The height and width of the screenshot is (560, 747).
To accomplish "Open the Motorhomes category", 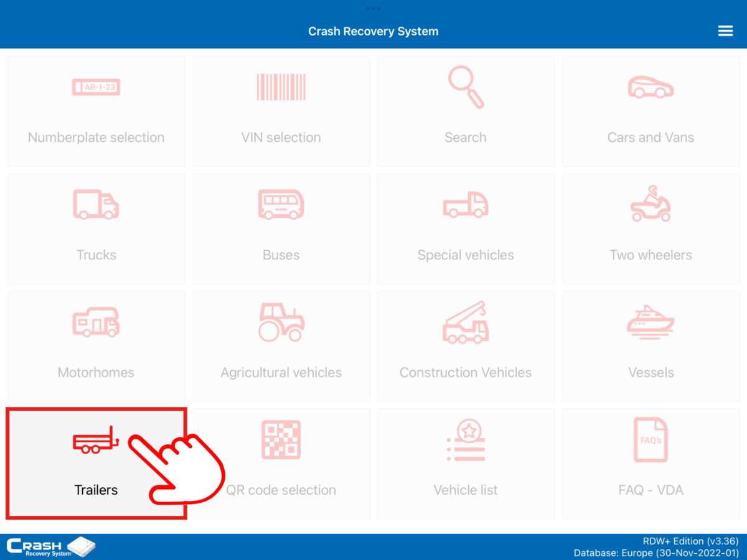I will (96, 346).
